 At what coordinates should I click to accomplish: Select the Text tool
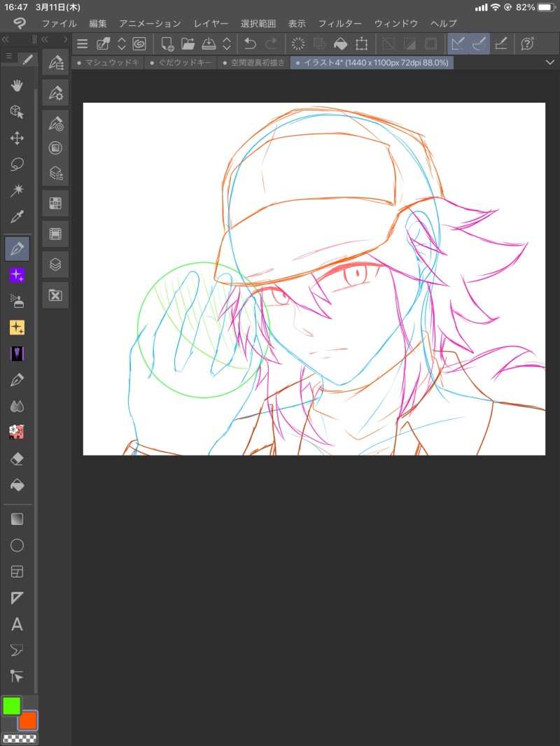[17, 624]
